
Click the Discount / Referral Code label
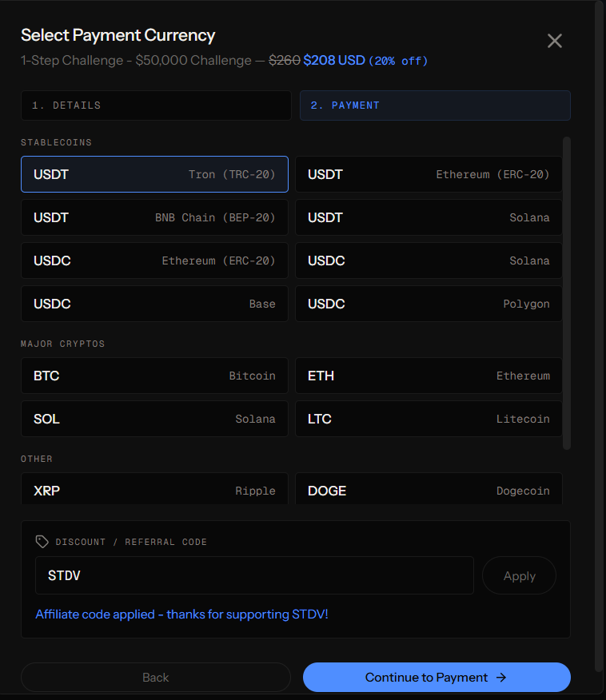point(131,542)
